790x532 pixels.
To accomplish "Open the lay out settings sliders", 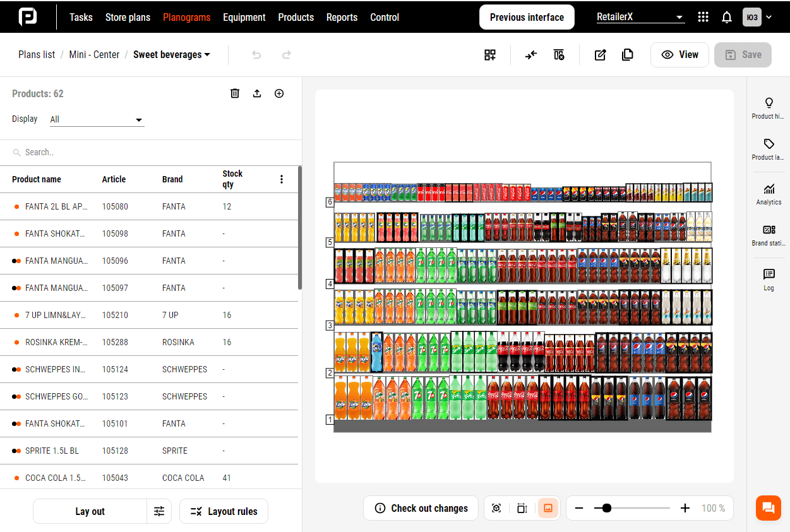I will 159,511.
